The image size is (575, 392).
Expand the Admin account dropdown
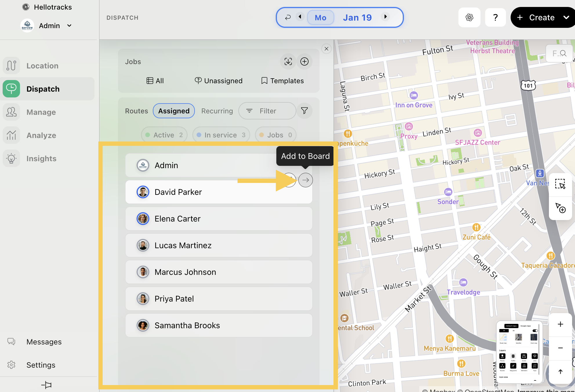click(x=69, y=26)
